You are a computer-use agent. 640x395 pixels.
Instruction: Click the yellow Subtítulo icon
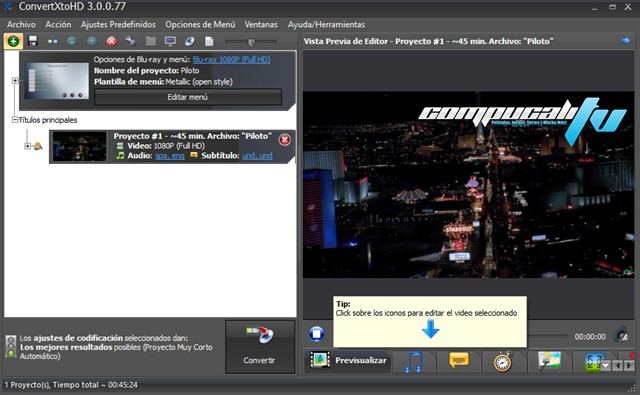(194, 155)
